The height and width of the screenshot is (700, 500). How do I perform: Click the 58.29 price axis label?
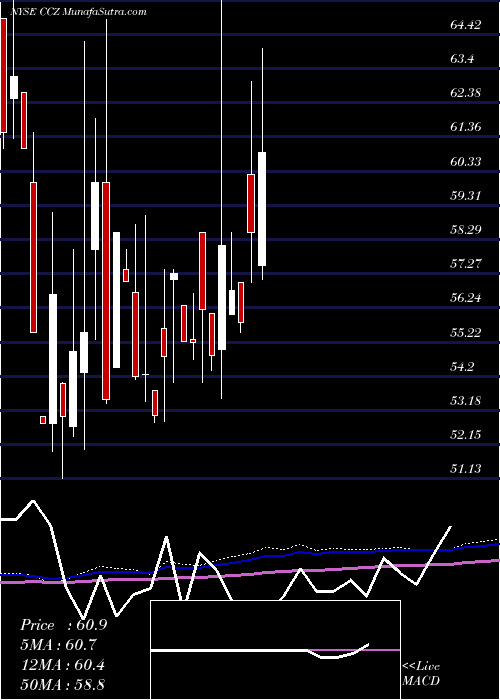[466, 229]
